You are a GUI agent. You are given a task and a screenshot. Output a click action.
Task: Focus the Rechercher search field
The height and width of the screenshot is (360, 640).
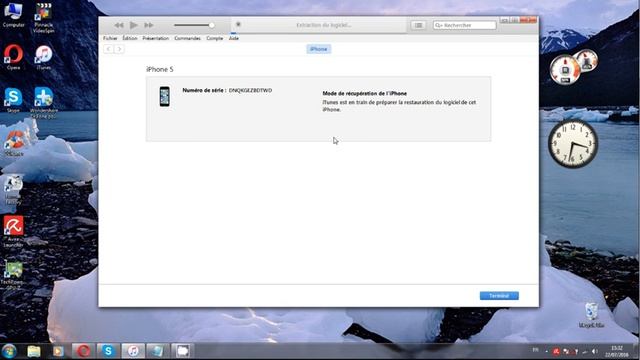pyautogui.click(x=464, y=25)
